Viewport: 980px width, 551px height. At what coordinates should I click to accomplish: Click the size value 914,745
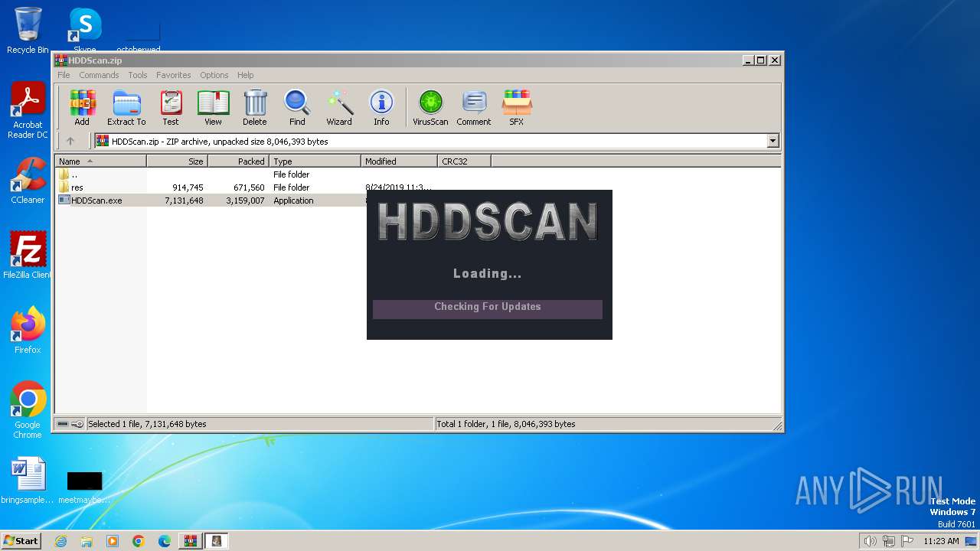(x=188, y=187)
